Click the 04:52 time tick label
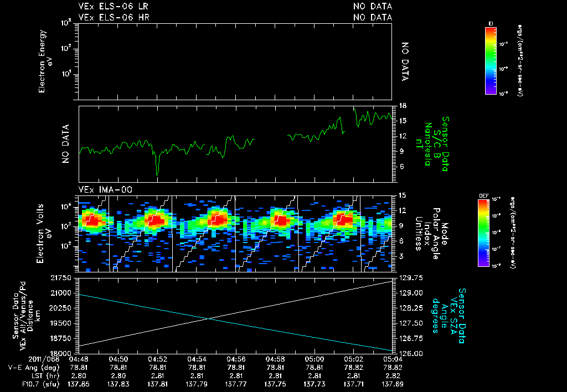The height and width of the screenshot is (392, 567). pos(158,359)
